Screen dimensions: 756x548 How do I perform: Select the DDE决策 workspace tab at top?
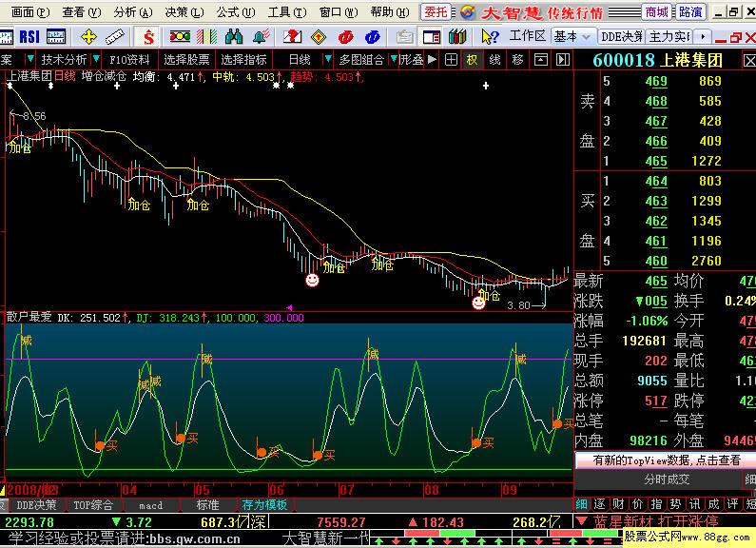point(622,37)
